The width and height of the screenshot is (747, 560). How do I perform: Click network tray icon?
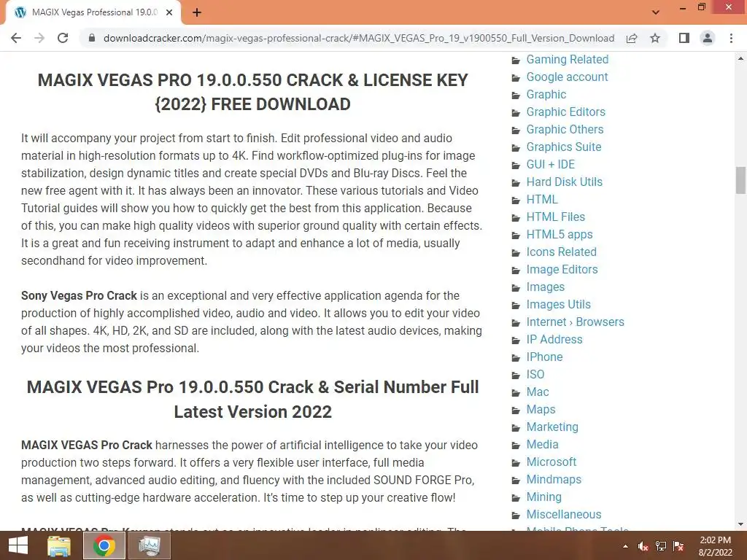point(661,546)
